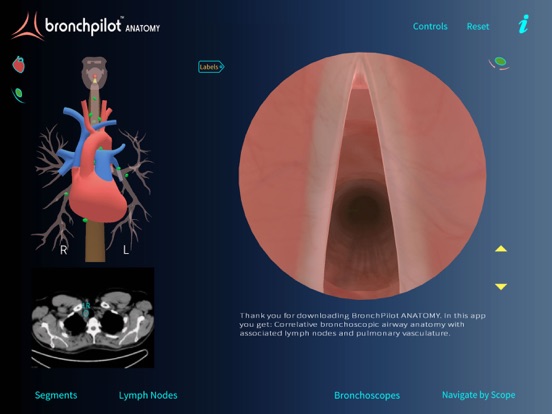
Task: Click Reset to restart view
Action: 478,26
